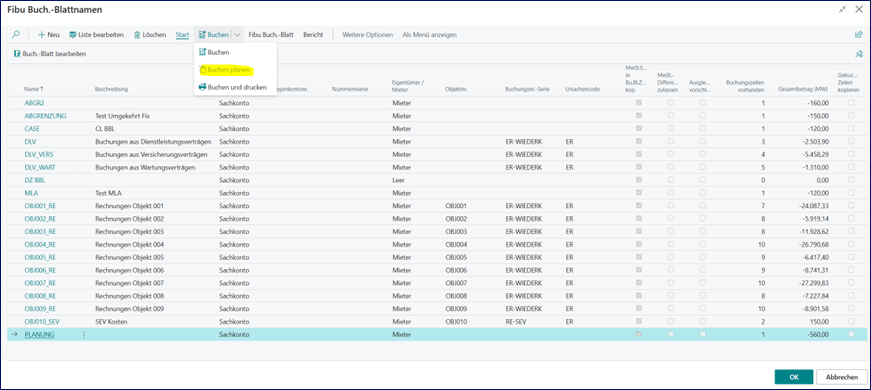
Task: Open the ABGR2 journal link
Action: click(33, 103)
